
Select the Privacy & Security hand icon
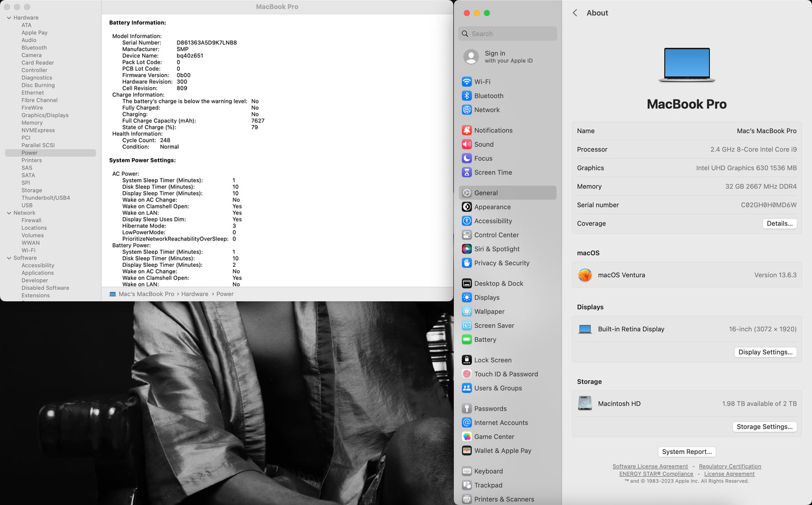pos(466,263)
